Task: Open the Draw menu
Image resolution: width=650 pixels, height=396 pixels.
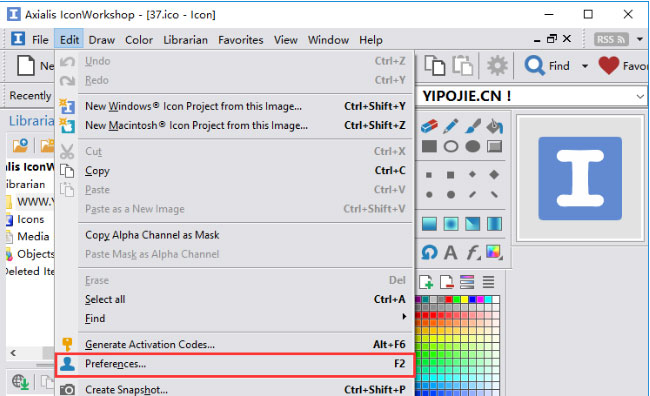Action: (x=102, y=40)
